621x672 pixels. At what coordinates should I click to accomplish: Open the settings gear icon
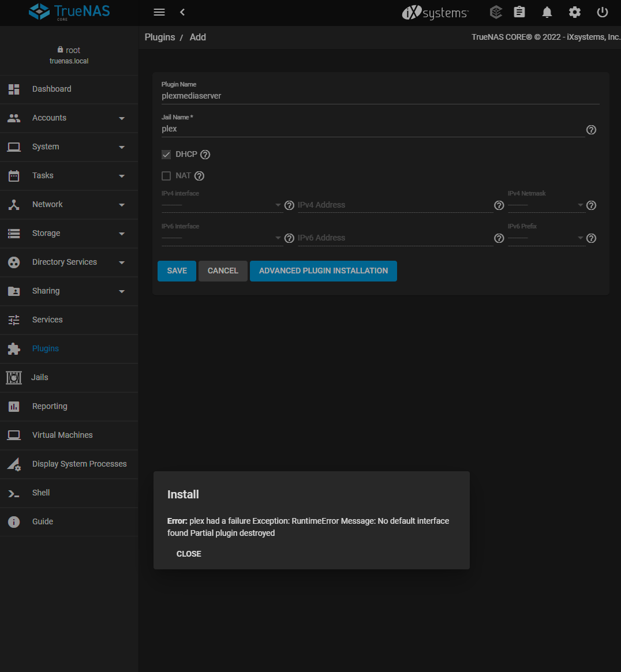point(575,12)
